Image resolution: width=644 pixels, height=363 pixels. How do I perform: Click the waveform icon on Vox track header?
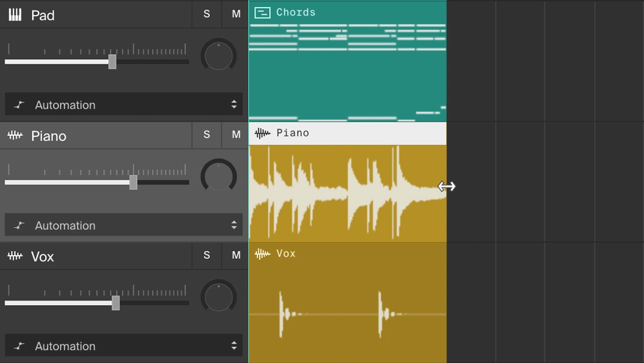pyautogui.click(x=15, y=256)
